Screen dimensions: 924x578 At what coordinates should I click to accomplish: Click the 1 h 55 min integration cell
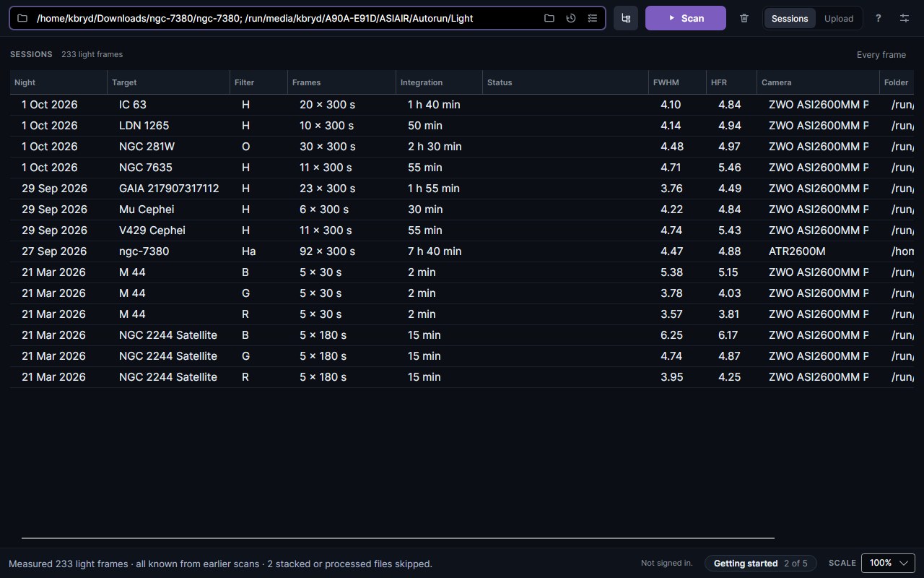(x=433, y=189)
